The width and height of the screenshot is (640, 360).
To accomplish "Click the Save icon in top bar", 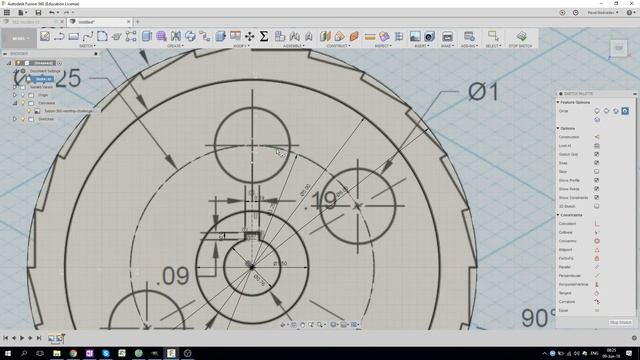I will pos(38,13).
